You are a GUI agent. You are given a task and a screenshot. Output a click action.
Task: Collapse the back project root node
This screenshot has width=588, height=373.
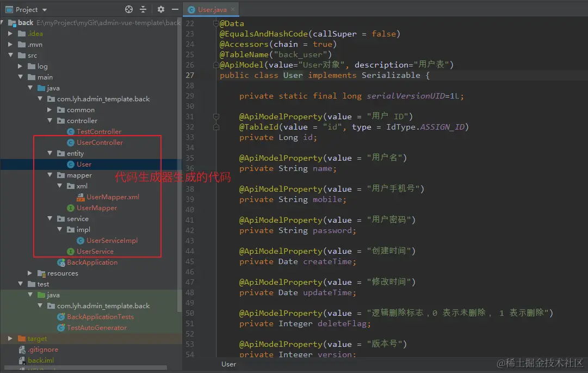(3, 22)
